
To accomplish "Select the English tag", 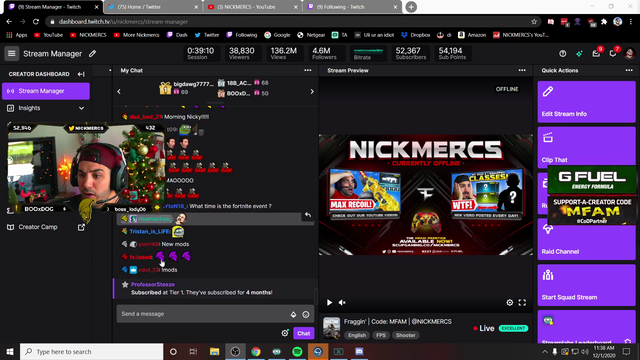I will tap(357, 335).
